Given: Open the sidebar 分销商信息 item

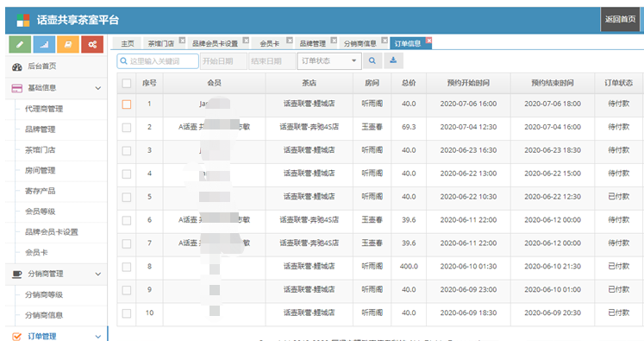Looking at the screenshot, I should pyautogui.click(x=44, y=315).
